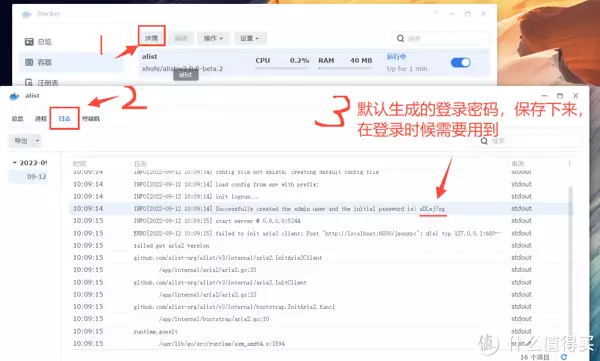Click the 串流 column header
Viewport: 600px width, 361px height.
(518, 163)
